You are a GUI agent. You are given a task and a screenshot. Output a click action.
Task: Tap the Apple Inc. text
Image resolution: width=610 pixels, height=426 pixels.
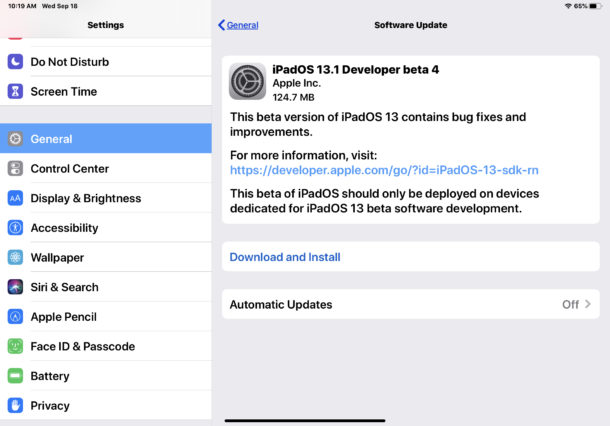[296, 83]
